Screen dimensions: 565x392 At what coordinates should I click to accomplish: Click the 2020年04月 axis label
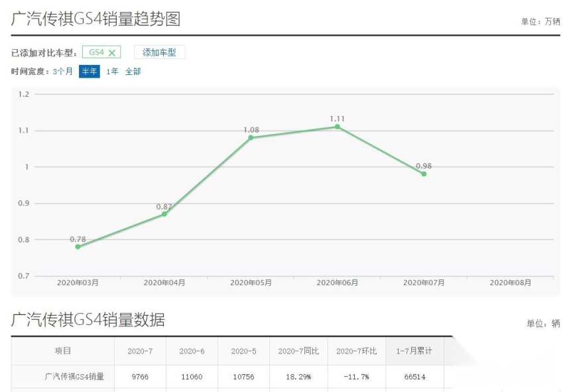click(x=164, y=283)
